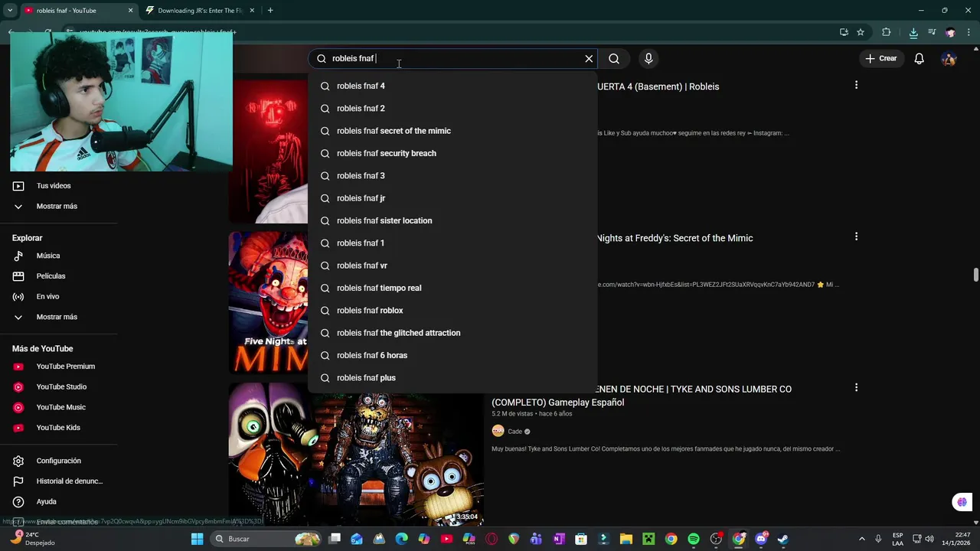
Task: Open more options for Secret of the Mimic video
Action: [x=856, y=236]
